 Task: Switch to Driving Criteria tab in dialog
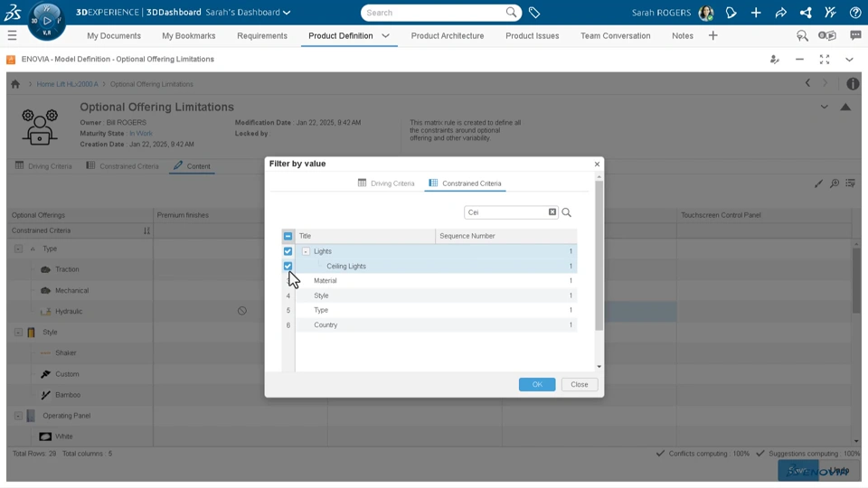pos(386,183)
